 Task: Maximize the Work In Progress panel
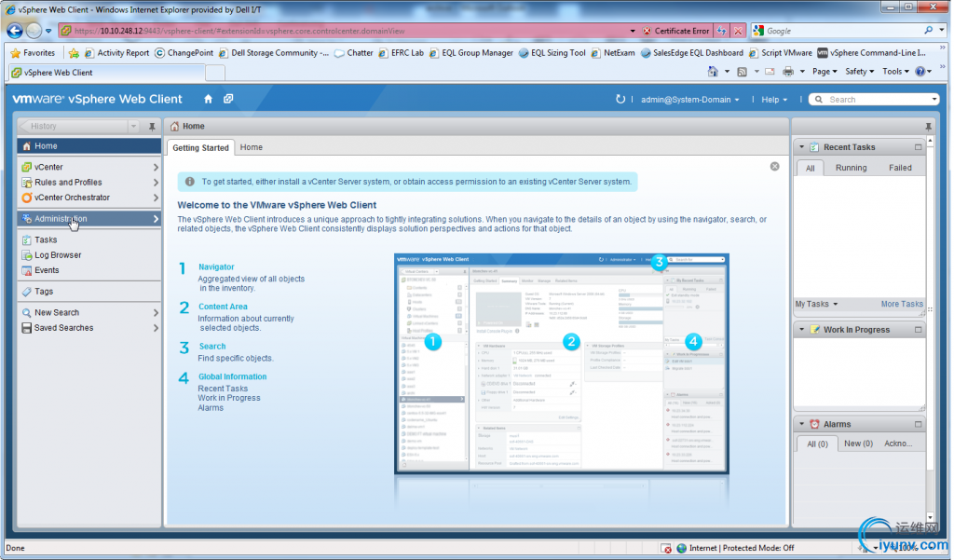pyautogui.click(x=918, y=330)
